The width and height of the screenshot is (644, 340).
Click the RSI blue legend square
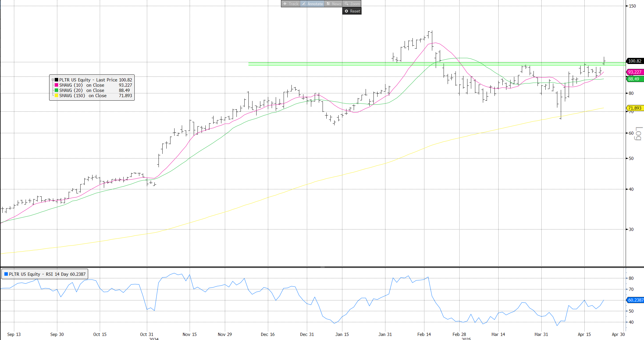pyautogui.click(x=6, y=274)
